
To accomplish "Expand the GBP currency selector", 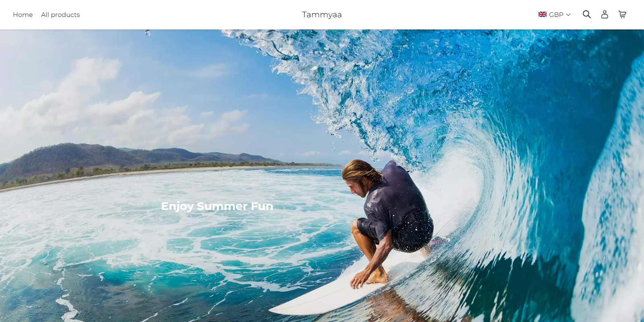I will (x=555, y=15).
